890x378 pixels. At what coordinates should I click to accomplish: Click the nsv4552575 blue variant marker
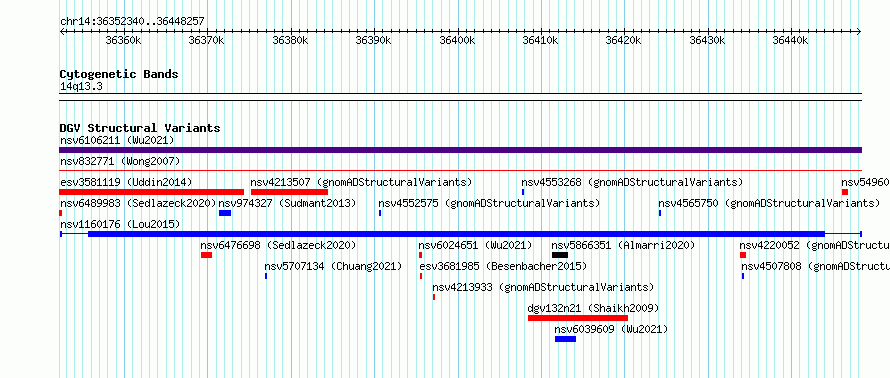point(380,213)
